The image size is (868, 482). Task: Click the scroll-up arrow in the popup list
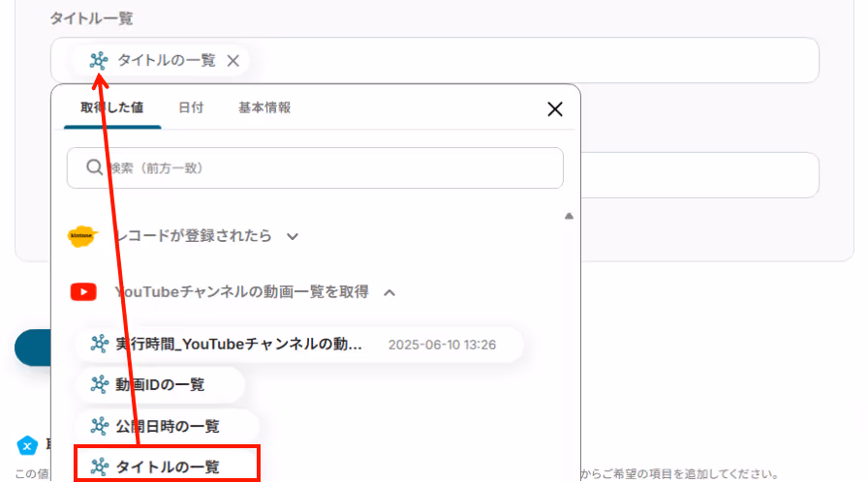coord(569,216)
